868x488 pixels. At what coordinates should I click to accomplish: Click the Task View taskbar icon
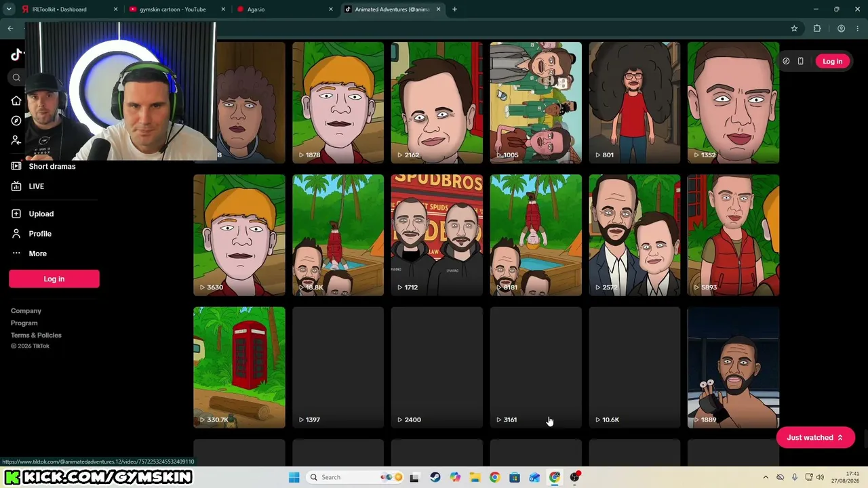(x=414, y=477)
